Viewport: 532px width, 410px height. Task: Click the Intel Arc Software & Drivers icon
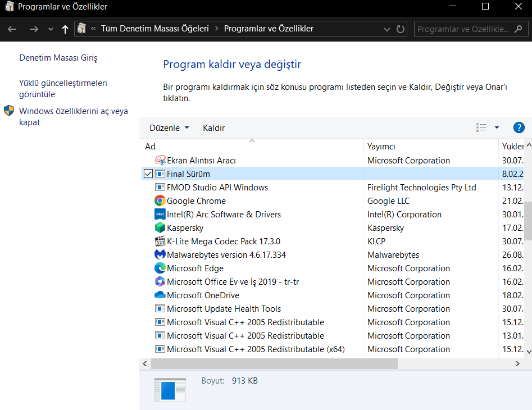tap(160, 215)
